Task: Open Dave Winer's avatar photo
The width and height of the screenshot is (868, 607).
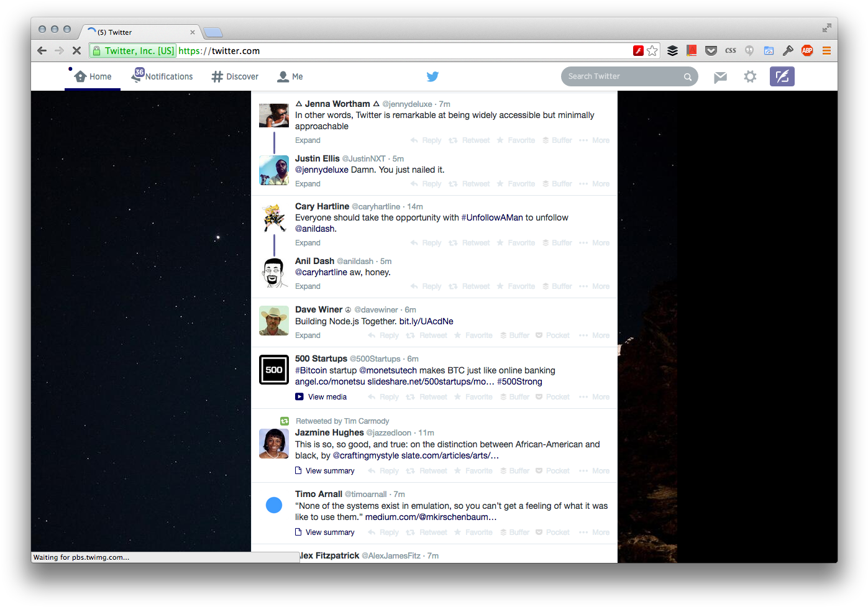Action: 274,321
